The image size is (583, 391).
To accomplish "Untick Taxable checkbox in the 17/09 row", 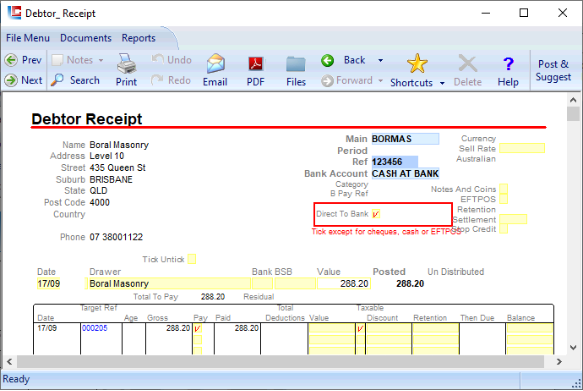I will tap(360, 329).
